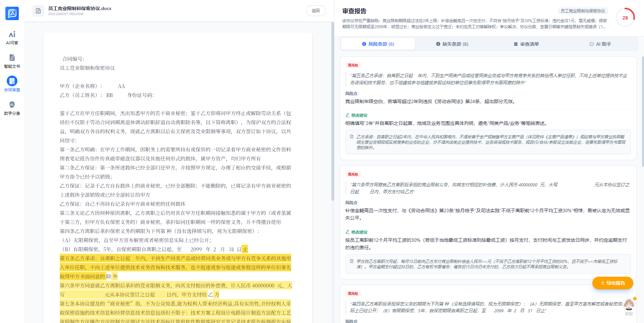Click highlighted 第六条 clause in document
The image size is (644, 323).
pyautogui.click(x=175, y=286)
